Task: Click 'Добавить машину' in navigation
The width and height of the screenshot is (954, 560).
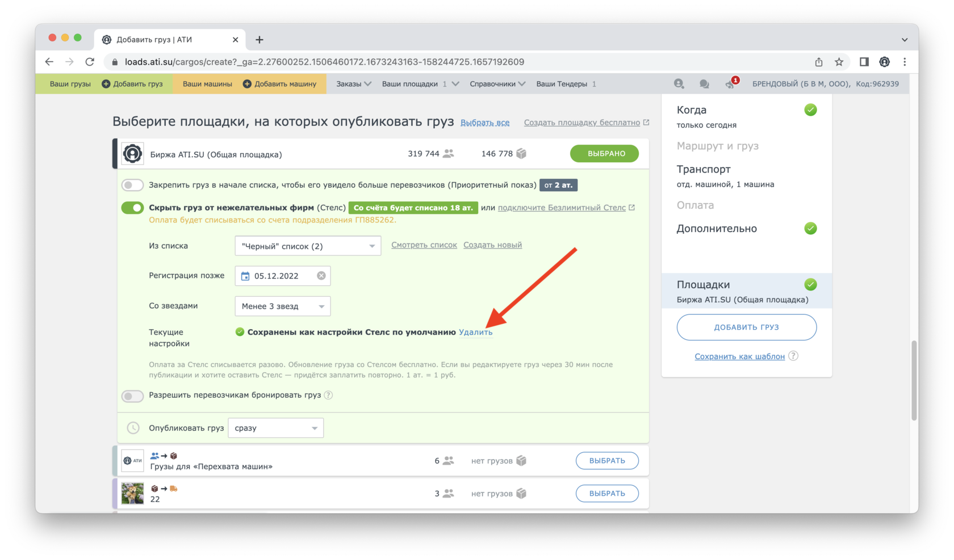Action: 279,84
